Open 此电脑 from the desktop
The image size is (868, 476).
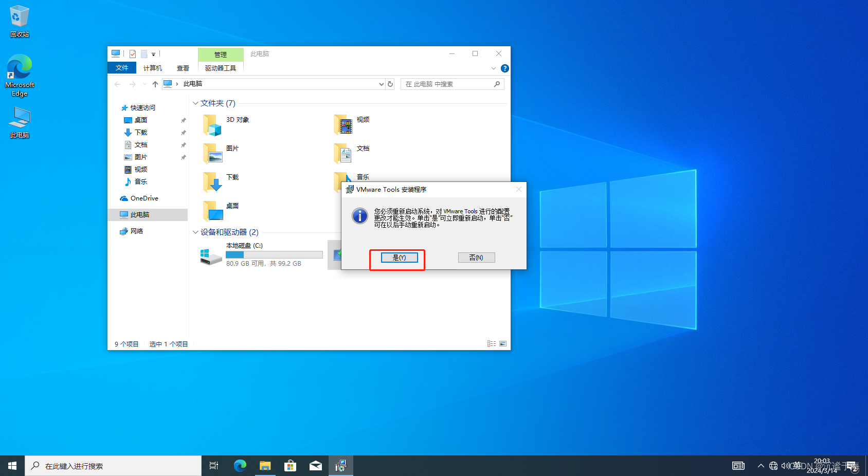click(x=19, y=118)
